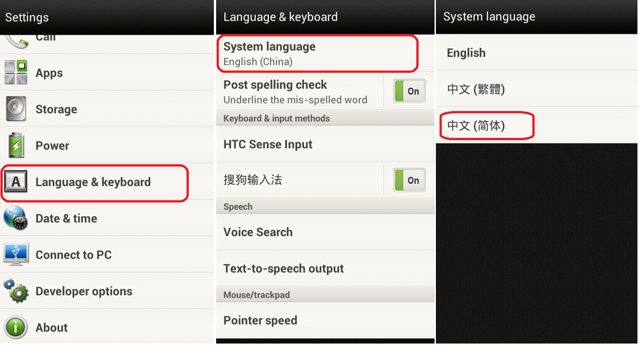642x364 pixels.
Task: Toggle the 搜狗输入法 switch
Action: (x=409, y=180)
